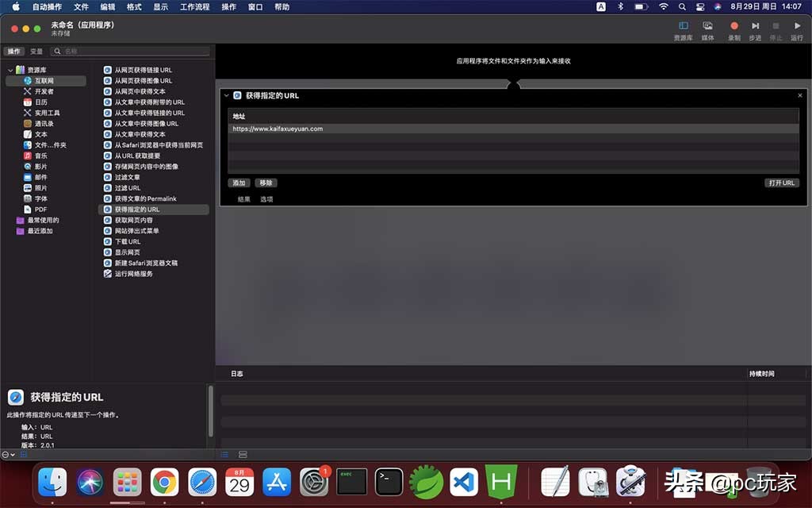Show the 选项 pane of the action
Screen dimensions: 812x508
click(x=265, y=198)
